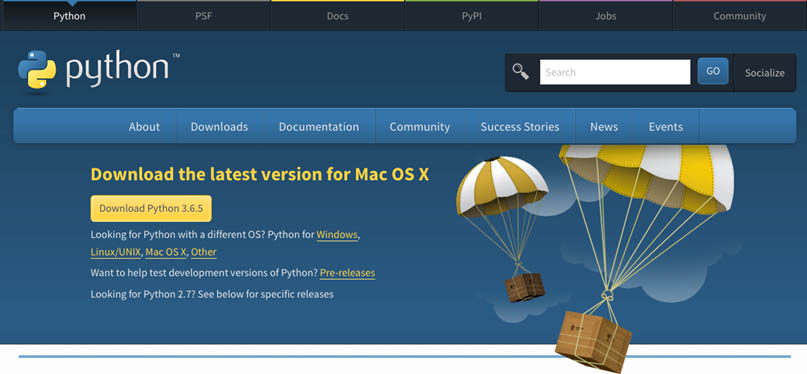The height and width of the screenshot is (374, 807).
Task: Open Success Stories in navigation bar
Action: (x=520, y=127)
